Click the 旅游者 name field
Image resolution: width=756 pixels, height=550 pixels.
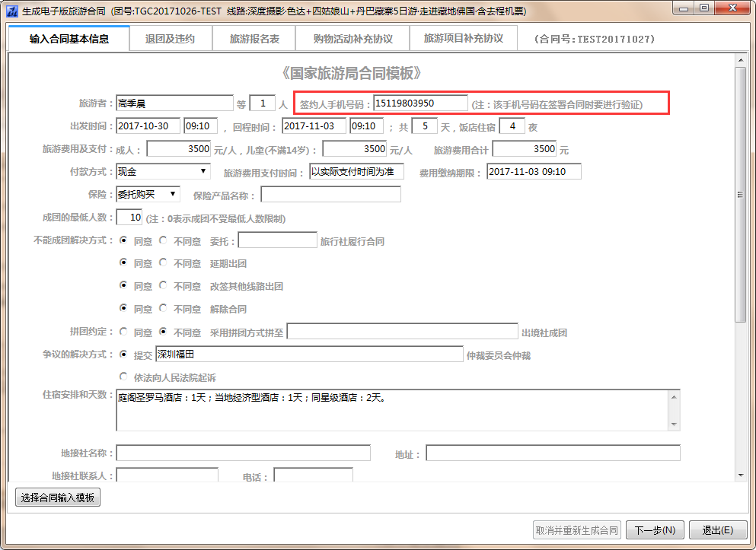click(175, 103)
